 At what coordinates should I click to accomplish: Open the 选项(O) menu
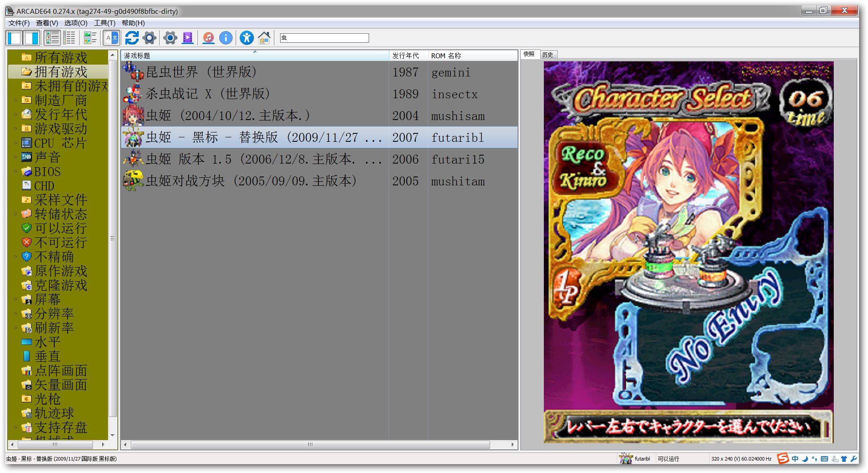coord(76,23)
